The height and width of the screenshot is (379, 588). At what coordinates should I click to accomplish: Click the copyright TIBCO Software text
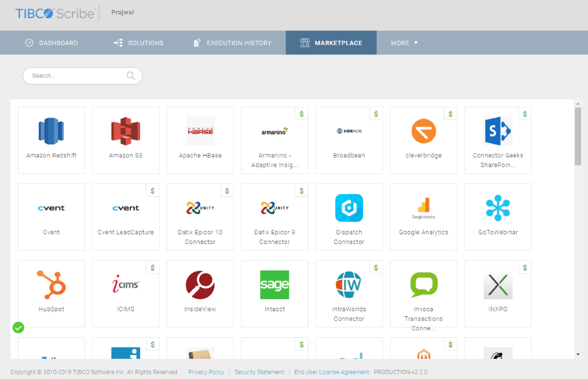[x=94, y=372]
